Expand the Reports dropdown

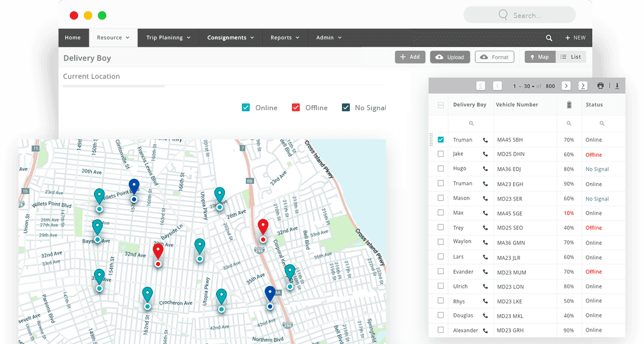pyautogui.click(x=285, y=38)
